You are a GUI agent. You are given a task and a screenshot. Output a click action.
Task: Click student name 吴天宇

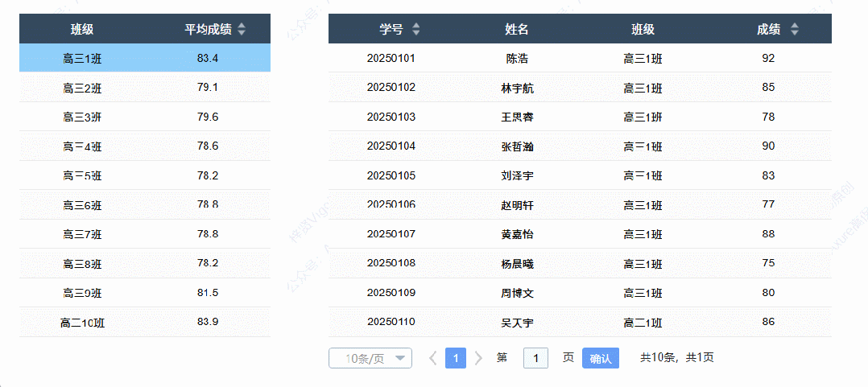click(x=517, y=323)
